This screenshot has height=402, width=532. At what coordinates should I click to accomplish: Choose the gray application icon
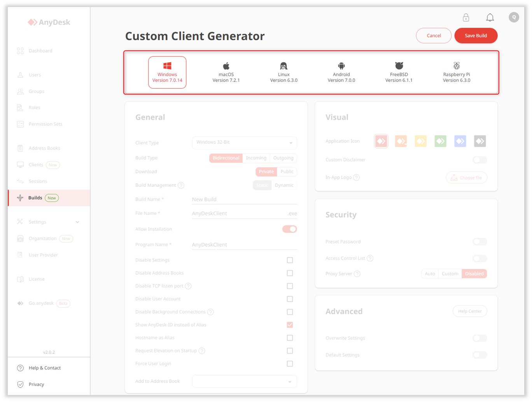pos(480,141)
